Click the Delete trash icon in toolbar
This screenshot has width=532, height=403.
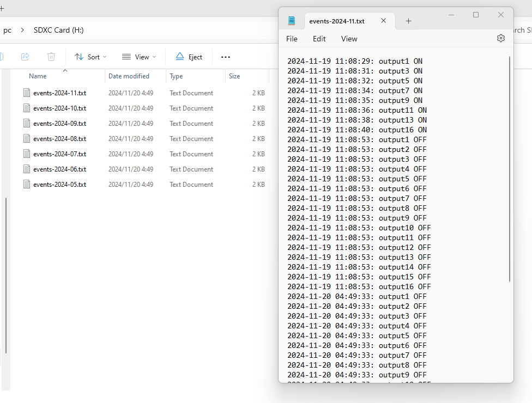(51, 57)
